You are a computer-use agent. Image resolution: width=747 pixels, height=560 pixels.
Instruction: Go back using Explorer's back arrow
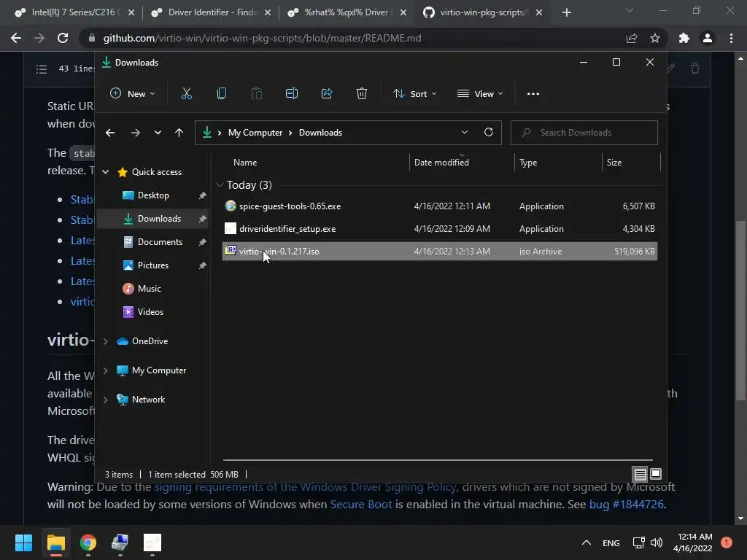(x=110, y=133)
